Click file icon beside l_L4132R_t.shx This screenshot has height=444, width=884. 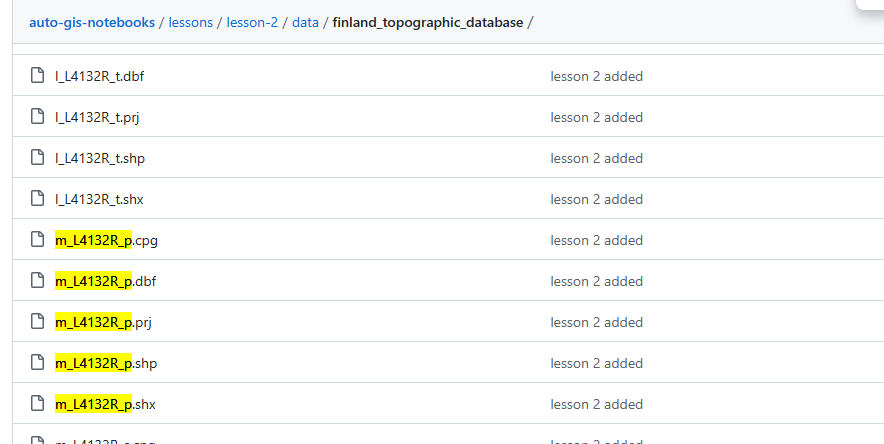click(x=38, y=199)
